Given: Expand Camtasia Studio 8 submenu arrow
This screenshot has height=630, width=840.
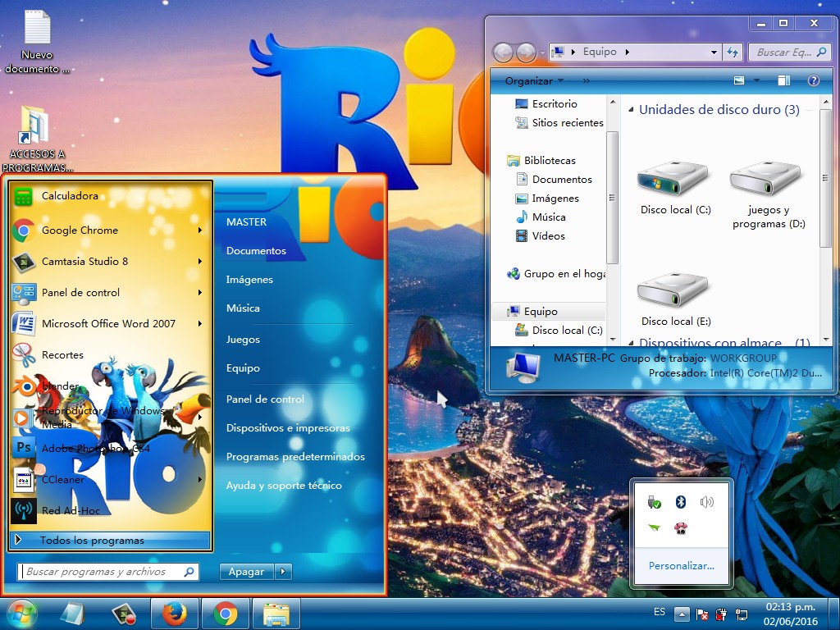Looking at the screenshot, I should coord(200,262).
